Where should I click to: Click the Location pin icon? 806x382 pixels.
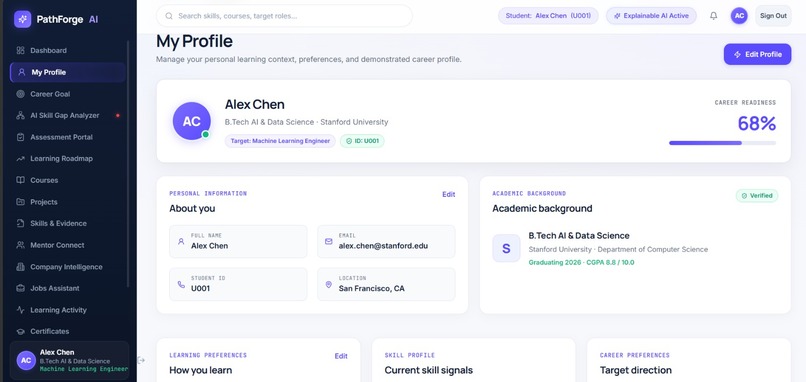(328, 284)
